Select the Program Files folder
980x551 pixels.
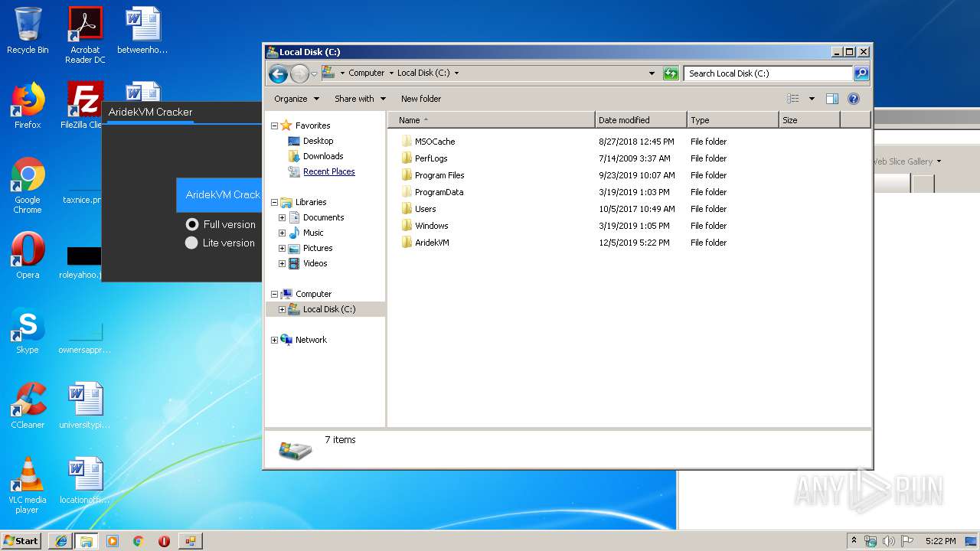pyautogui.click(x=439, y=175)
